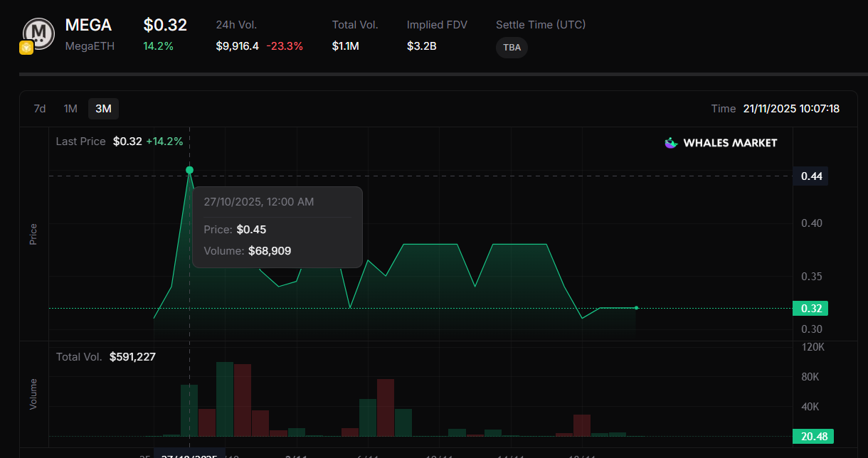Click the yellow chain badge on the token logo
868x458 pixels.
point(26,48)
